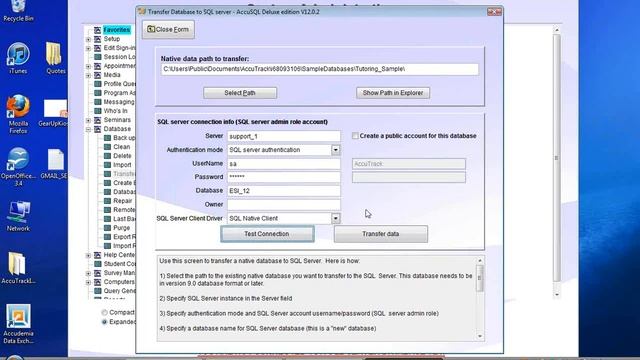This screenshot has width=640, height=360.
Task: Expand the Setup tree node
Action: tap(88, 40)
